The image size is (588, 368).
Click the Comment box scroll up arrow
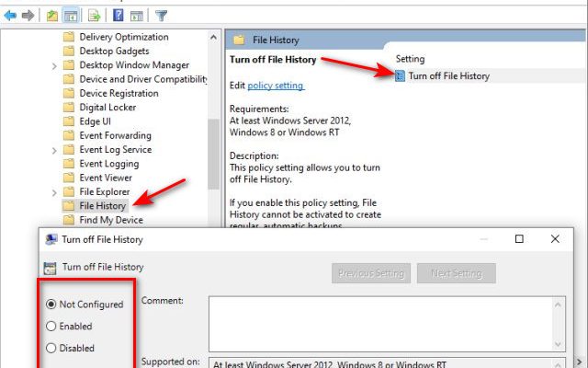coord(558,305)
